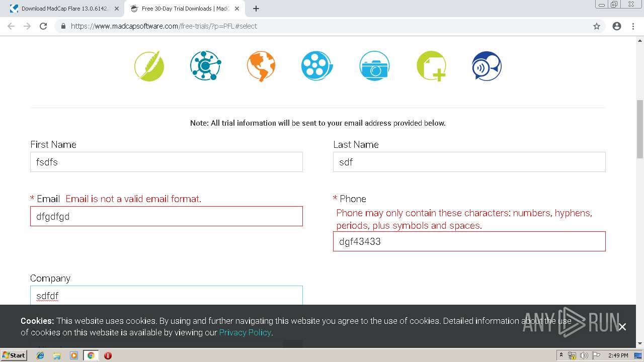This screenshot has height=362, width=644.
Task: Close the Free 30-Day Trial Downloads tab
Action: (237, 9)
